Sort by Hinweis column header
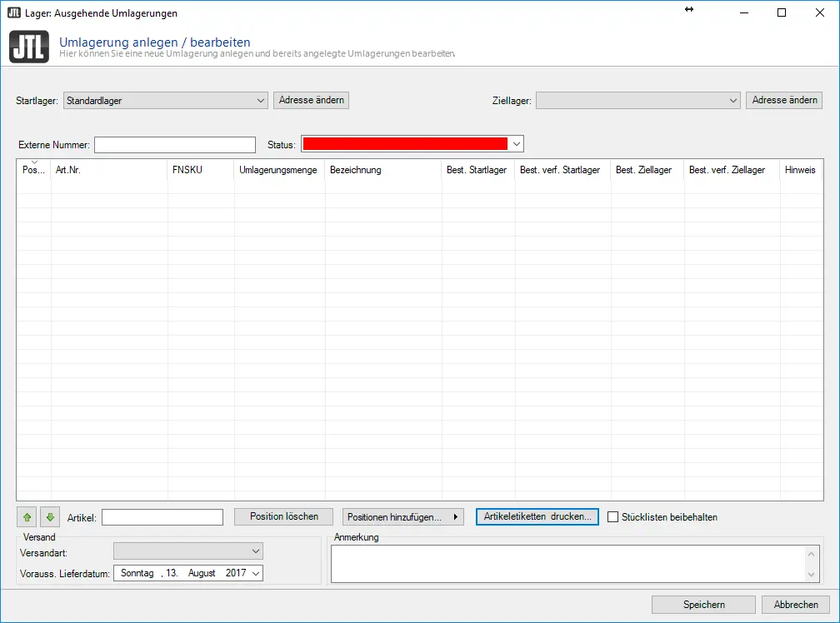Image resolution: width=840 pixels, height=623 pixels. 802,170
